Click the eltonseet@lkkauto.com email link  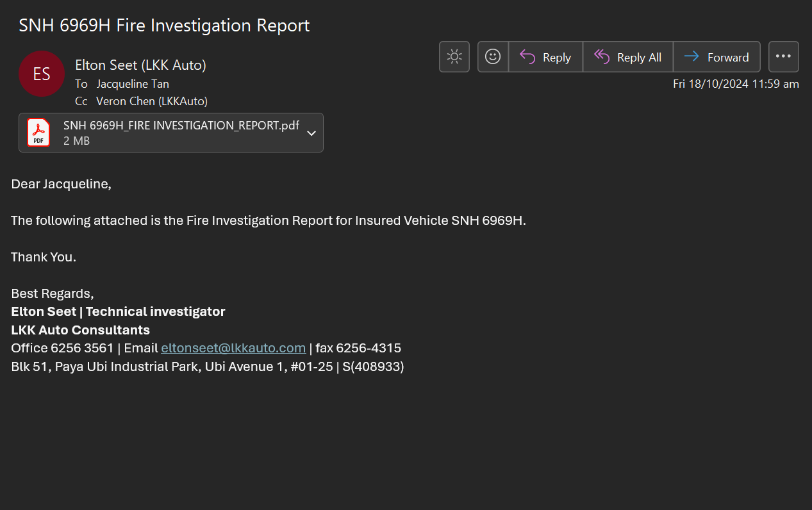point(233,348)
